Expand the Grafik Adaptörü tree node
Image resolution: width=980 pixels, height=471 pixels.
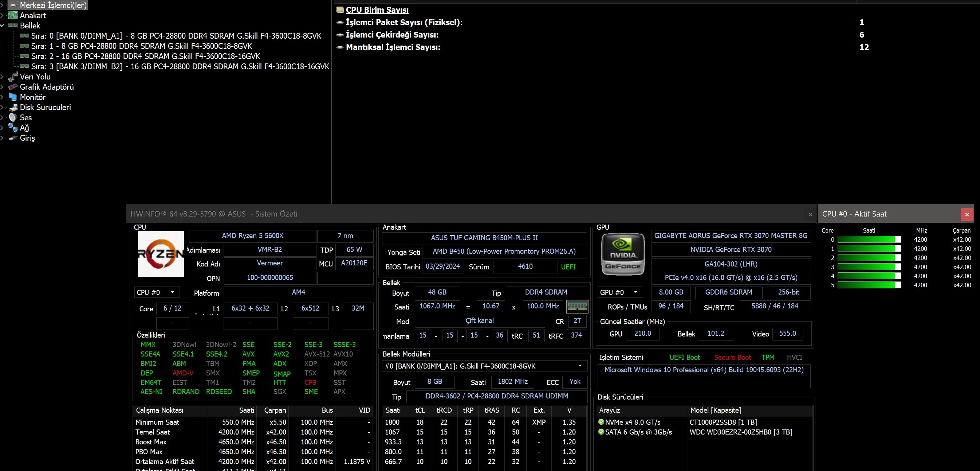click(2, 87)
